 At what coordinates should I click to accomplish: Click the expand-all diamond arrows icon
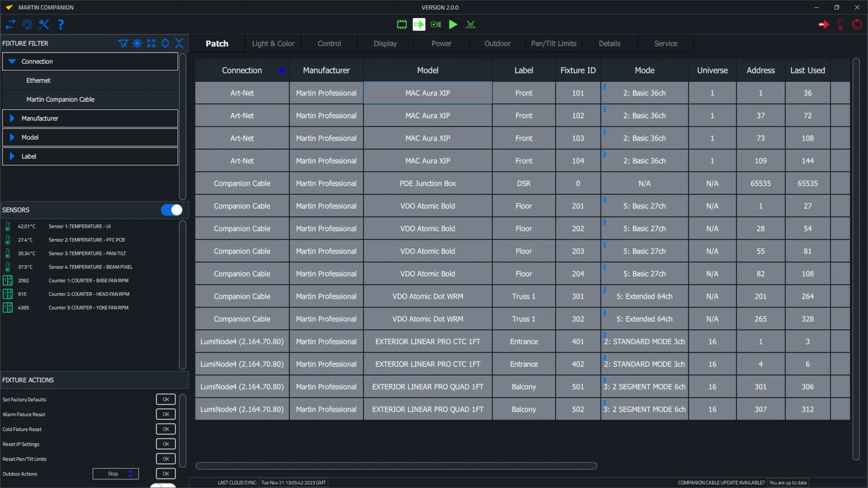tap(165, 43)
